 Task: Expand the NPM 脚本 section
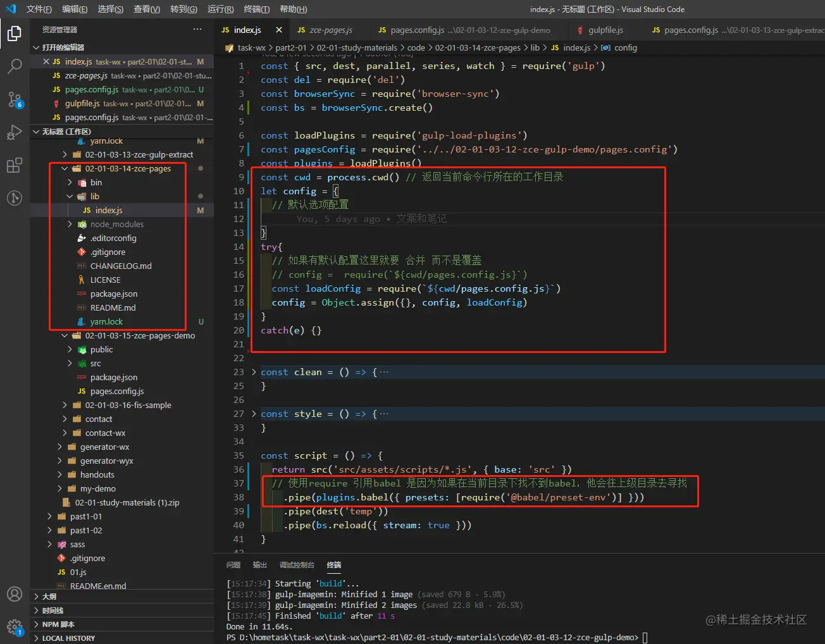click(x=58, y=624)
